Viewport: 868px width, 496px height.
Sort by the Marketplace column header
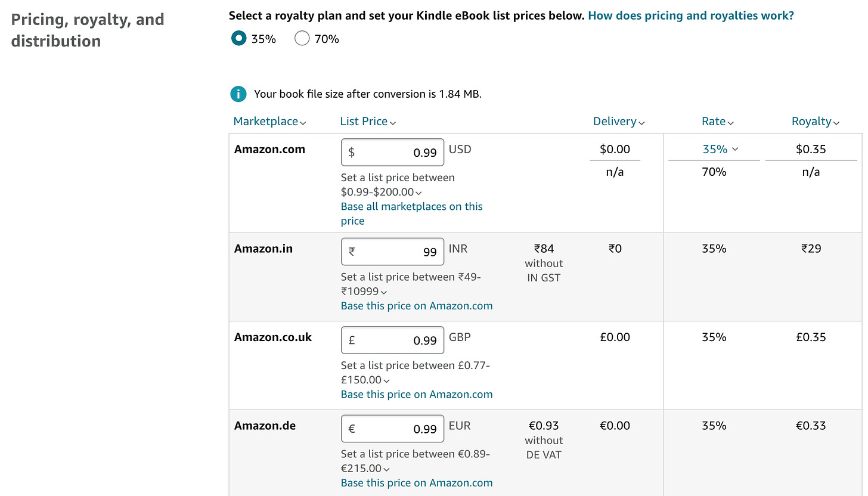point(269,122)
